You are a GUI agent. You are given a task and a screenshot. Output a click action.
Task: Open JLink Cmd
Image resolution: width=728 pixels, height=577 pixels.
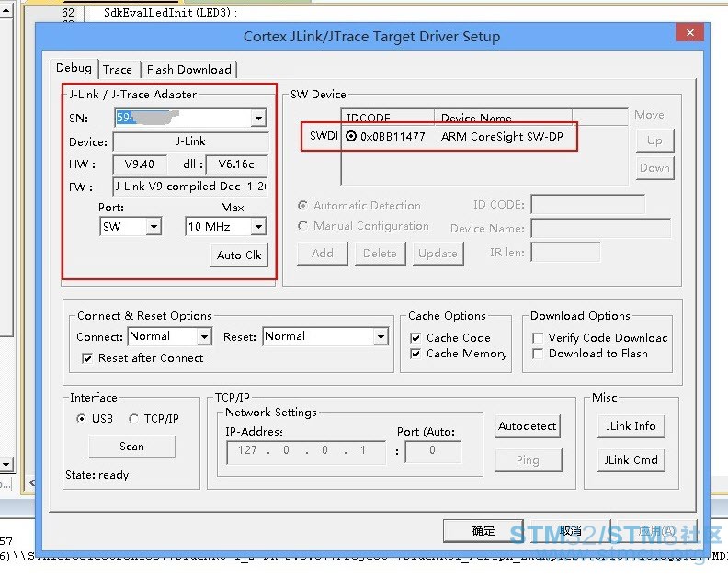(631, 460)
